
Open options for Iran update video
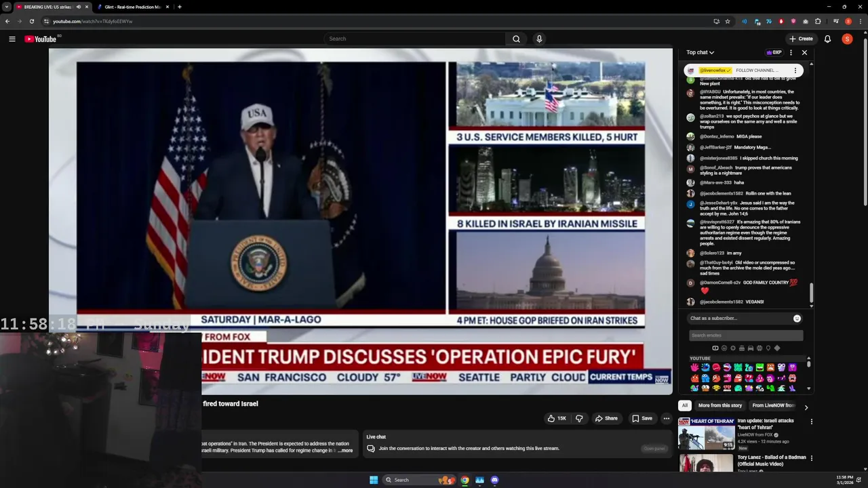811,422
